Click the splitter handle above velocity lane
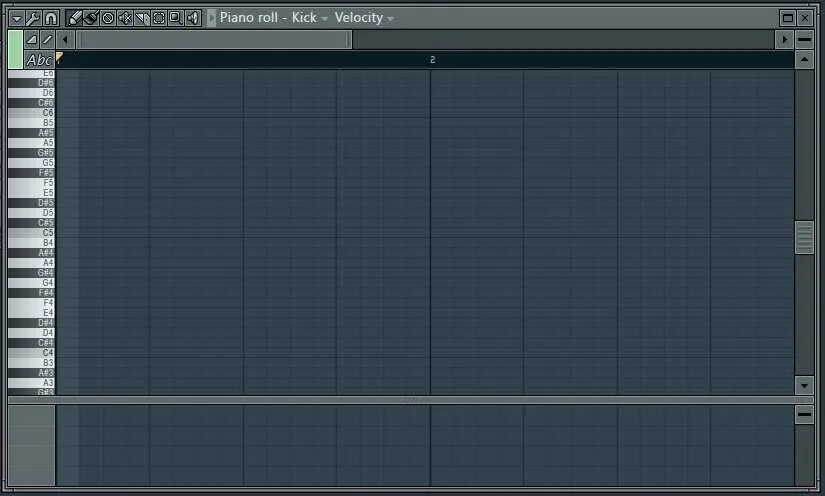 click(x=411, y=400)
